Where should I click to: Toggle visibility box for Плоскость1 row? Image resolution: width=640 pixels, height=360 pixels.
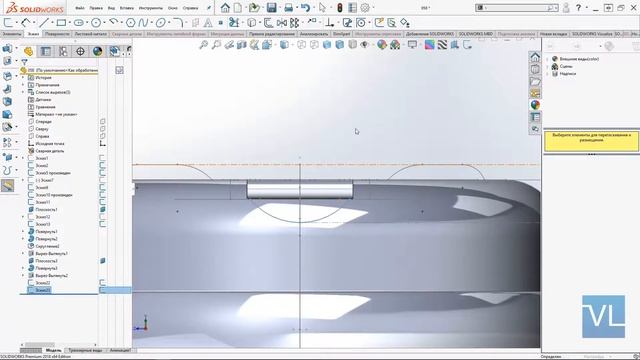[x=102, y=209]
